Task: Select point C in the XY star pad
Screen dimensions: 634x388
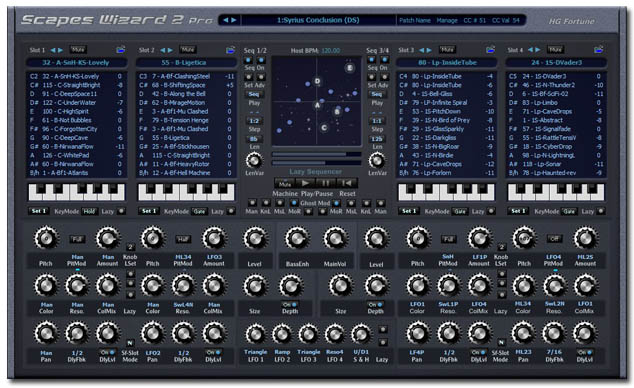Action: pos(324,128)
